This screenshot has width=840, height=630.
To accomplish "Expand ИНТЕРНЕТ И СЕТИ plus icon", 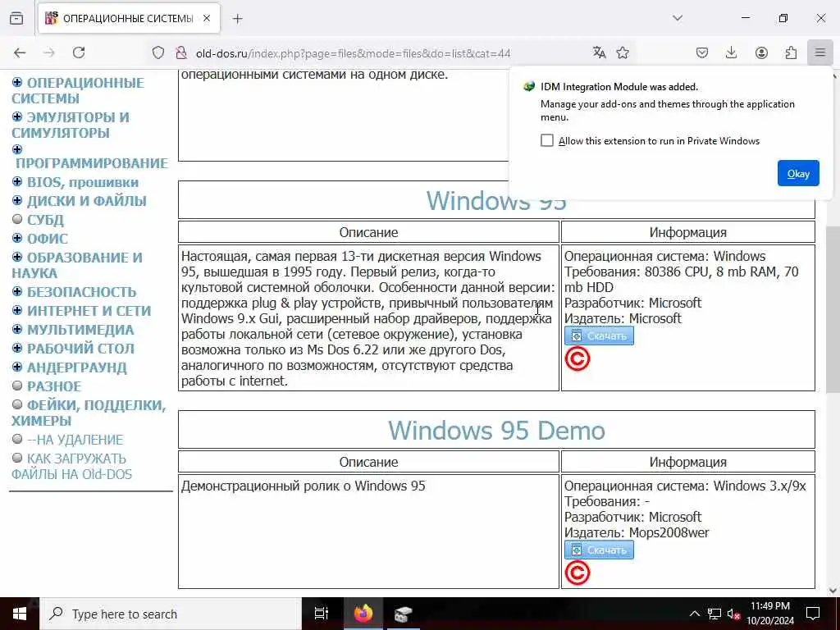I will 17,310.
